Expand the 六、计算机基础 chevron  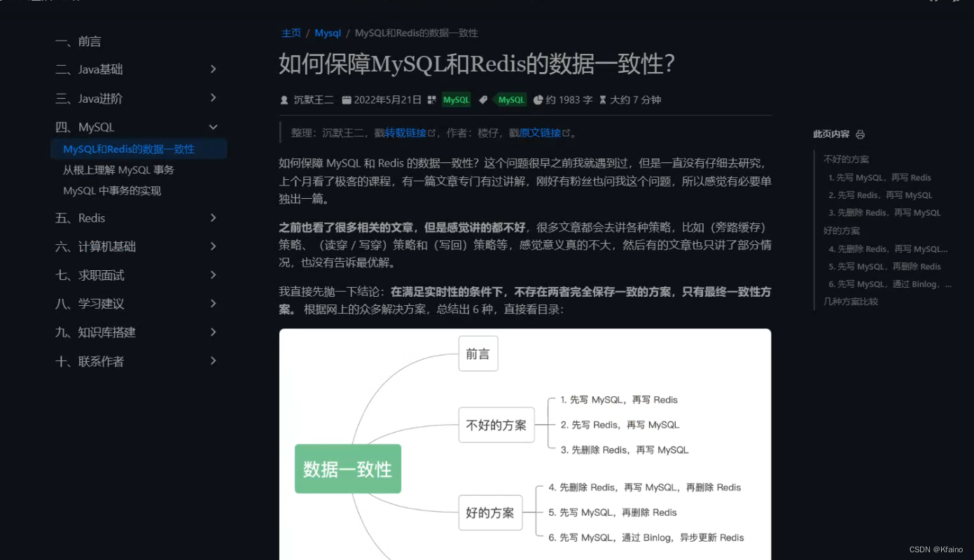(x=214, y=246)
